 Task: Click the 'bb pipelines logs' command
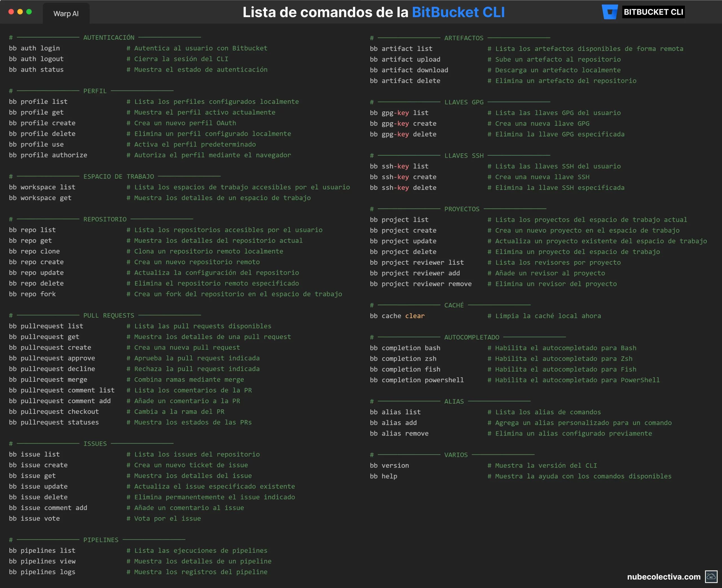[x=42, y=572]
